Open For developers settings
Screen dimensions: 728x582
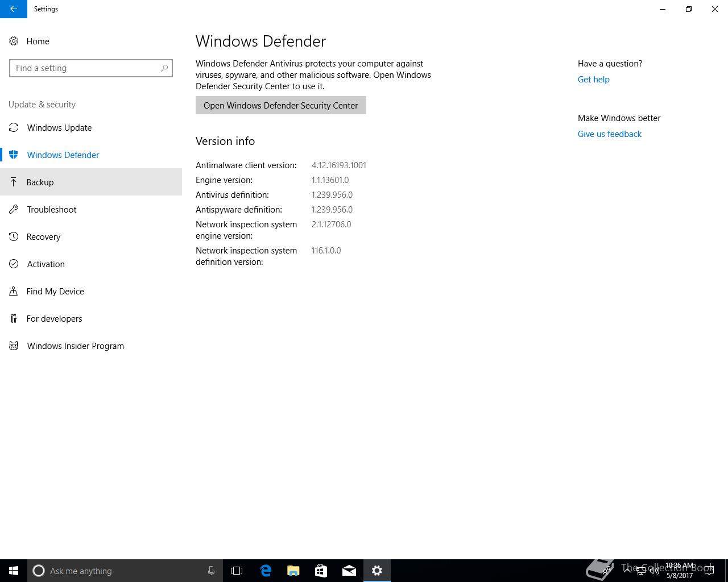(91, 318)
